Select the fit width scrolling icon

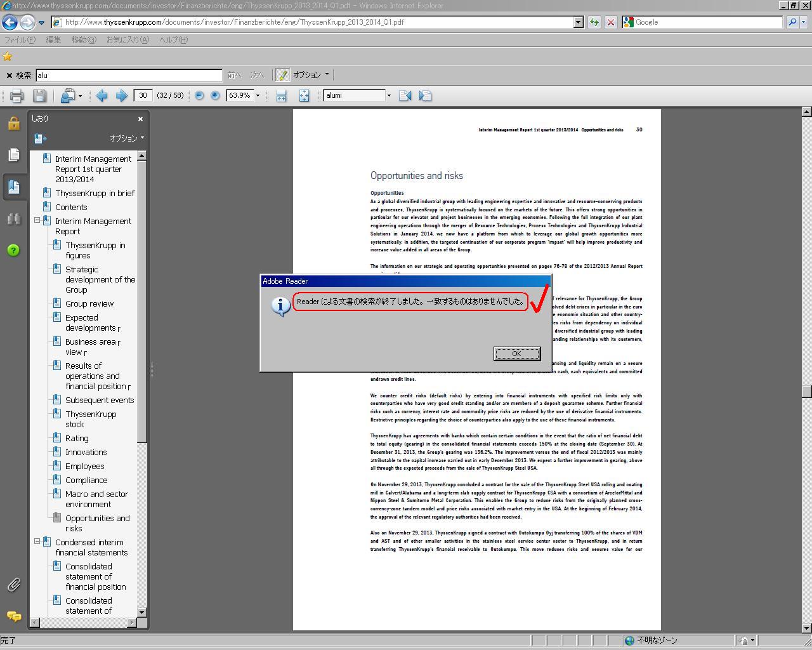coord(282,96)
